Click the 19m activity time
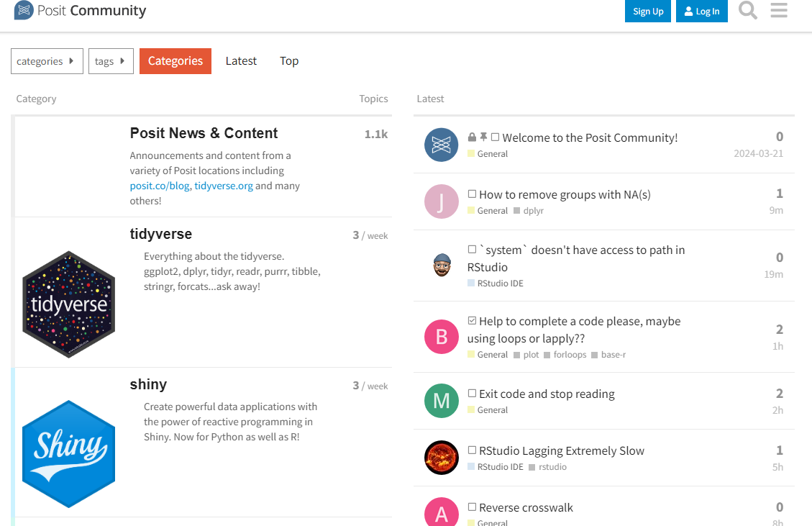The height and width of the screenshot is (526, 812). coord(774,274)
